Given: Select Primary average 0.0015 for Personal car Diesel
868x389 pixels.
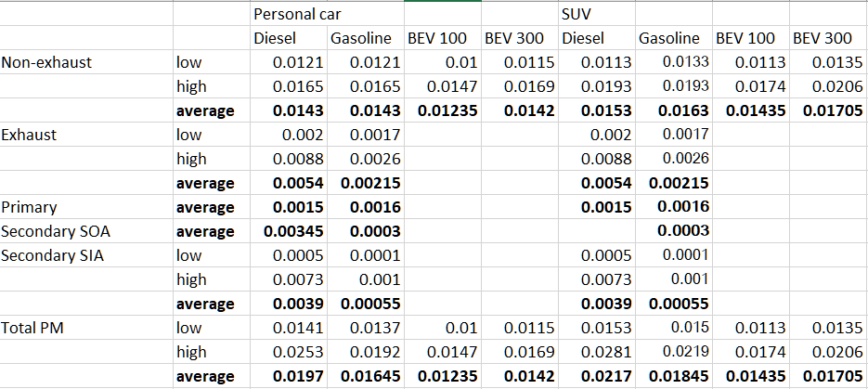Looking at the screenshot, I should (298, 208).
